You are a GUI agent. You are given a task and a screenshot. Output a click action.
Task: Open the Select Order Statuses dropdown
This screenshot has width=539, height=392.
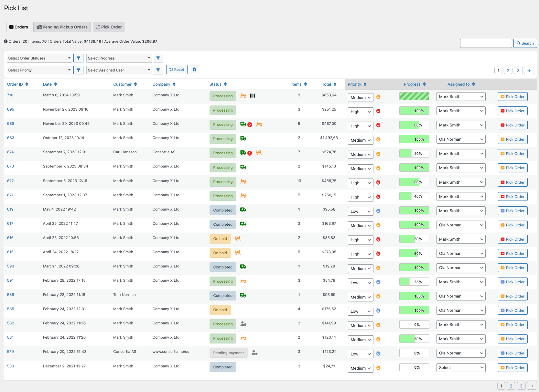(39, 58)
